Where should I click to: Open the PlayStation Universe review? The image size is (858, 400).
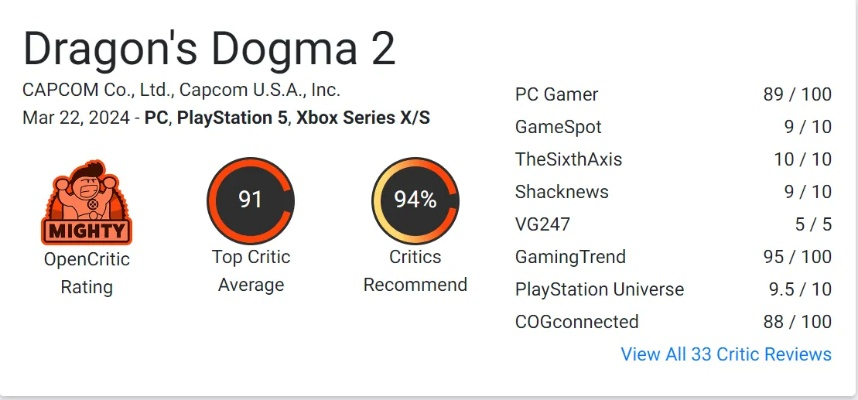[599, 289]
